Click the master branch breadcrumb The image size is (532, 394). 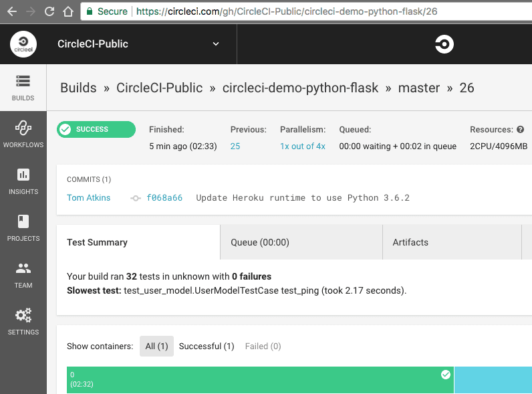point(419,88)
